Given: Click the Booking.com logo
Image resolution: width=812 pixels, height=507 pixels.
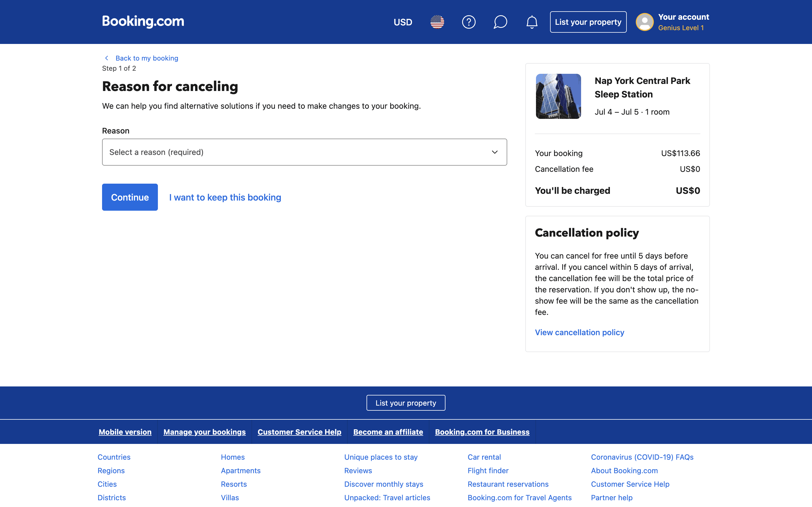Looking at the screenshot, I should 143,21.
